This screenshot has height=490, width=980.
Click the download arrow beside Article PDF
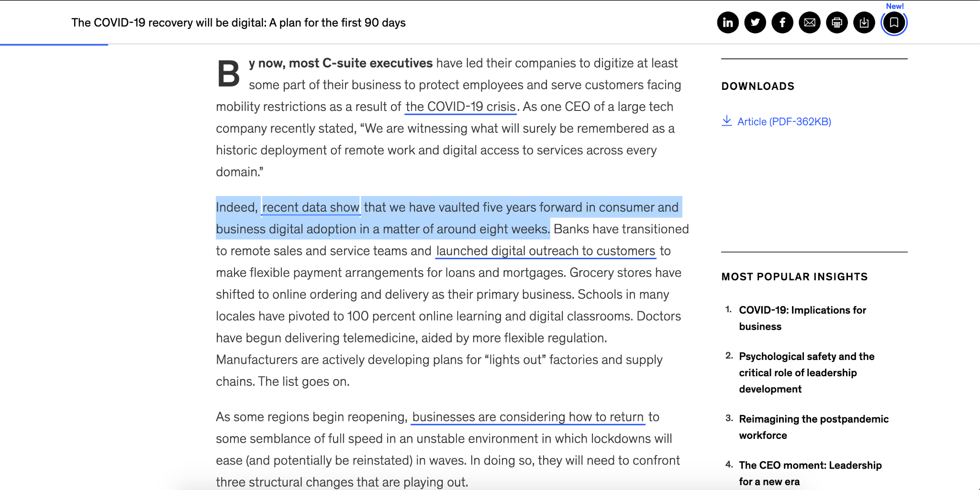click(727, 120)
